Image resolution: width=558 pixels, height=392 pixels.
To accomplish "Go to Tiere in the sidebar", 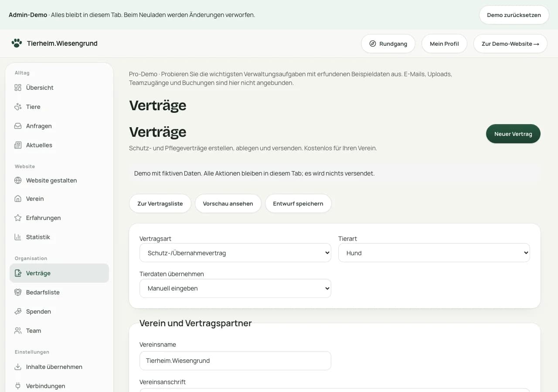I will (59, 107).
